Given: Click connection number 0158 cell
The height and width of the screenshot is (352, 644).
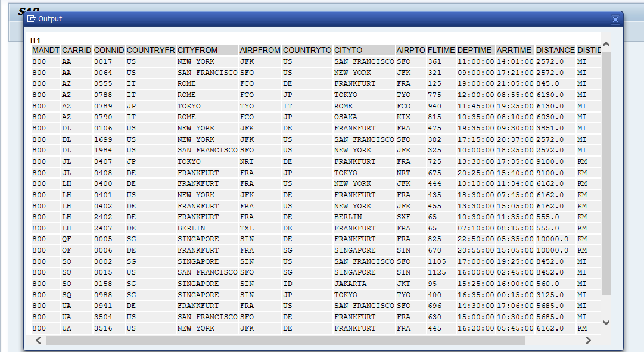Looking at the screenshot, I should (x=109, y=284).
